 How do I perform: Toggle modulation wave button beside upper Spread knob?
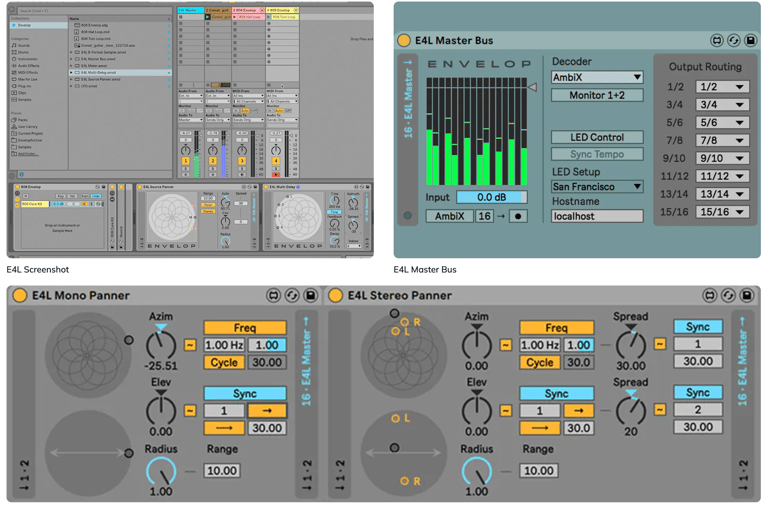(660, 344)
